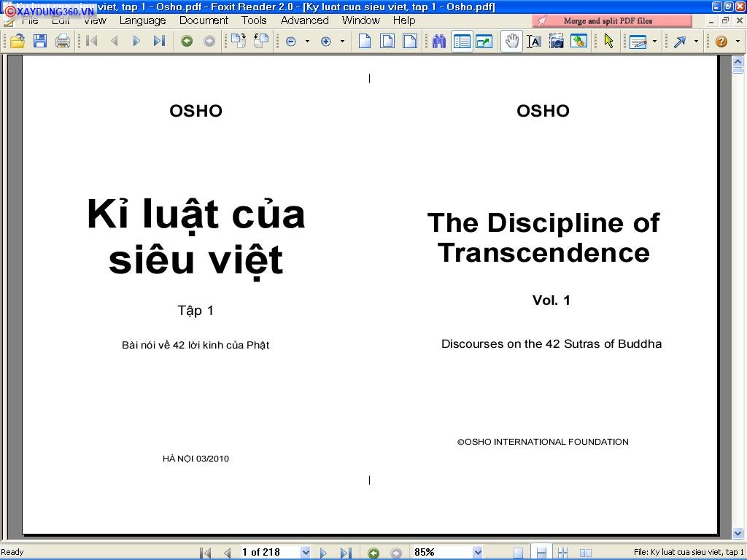Open the binoculars search tool
This screenshot has height=560, width=747.
click(438, 42)
